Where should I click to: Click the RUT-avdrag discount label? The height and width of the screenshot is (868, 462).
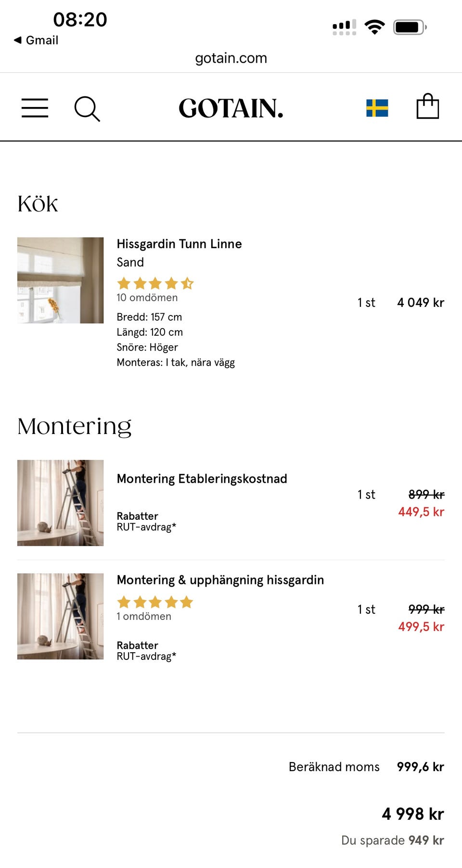[x=146, y=527]
